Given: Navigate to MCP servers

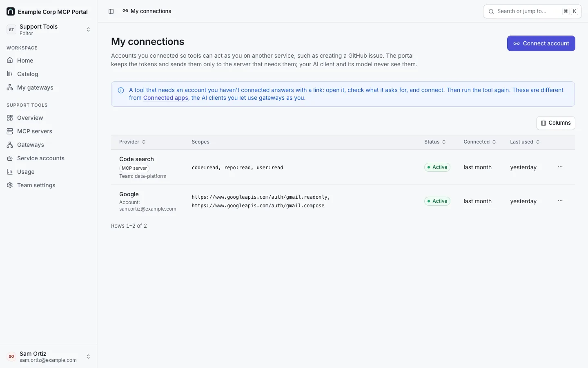Looking at the screenshot, I should [49, 131].
